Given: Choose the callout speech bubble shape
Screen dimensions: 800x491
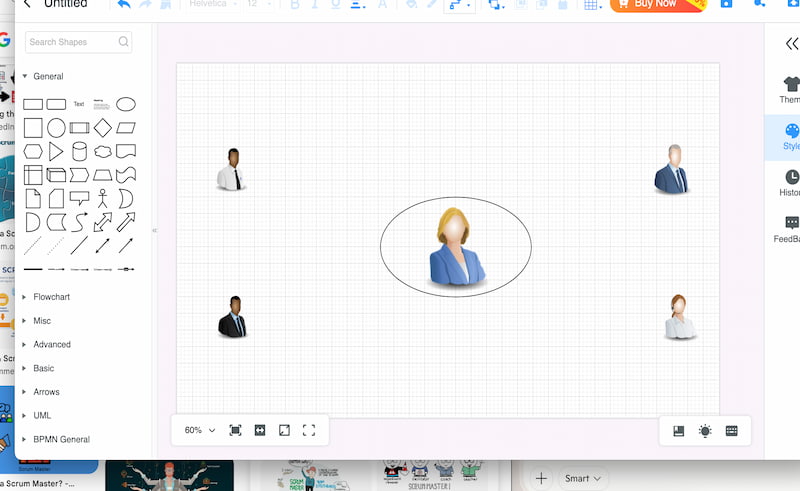Looking at the screenshot, I should (x=79, y=199).
